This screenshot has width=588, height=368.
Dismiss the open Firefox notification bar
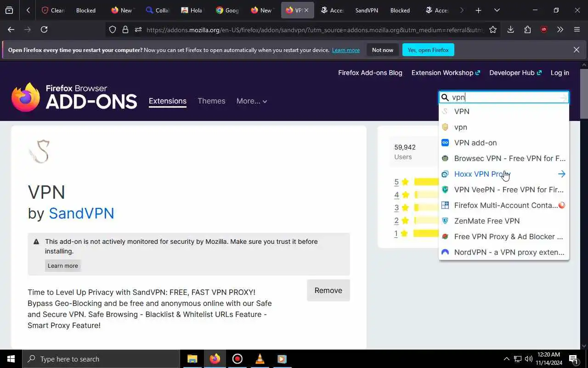pos(576,50)
